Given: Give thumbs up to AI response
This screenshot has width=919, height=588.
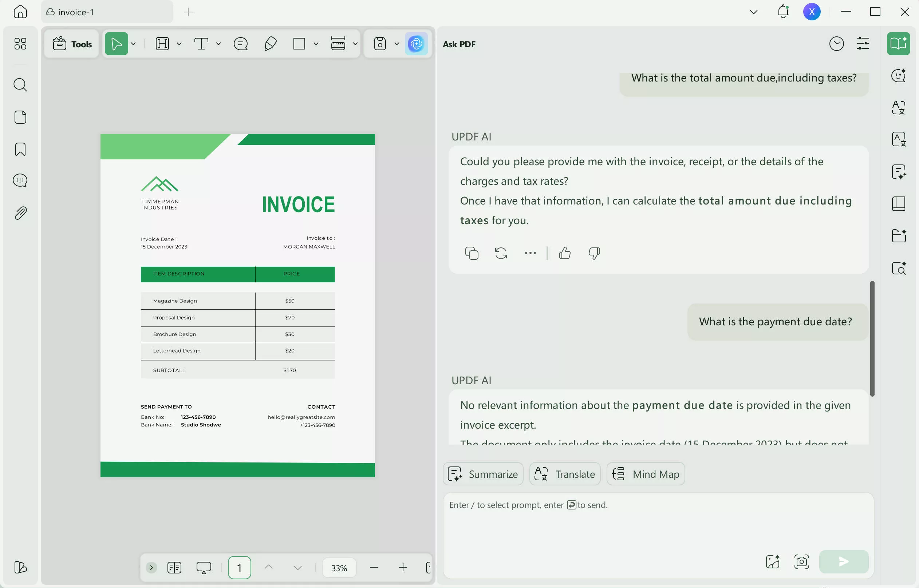Looking at the screenshot, I should point(564,253).
